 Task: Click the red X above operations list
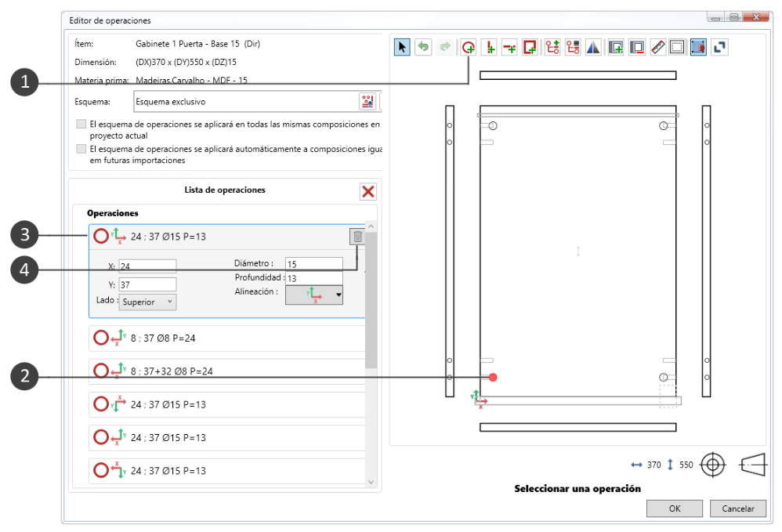coord(368,191)
